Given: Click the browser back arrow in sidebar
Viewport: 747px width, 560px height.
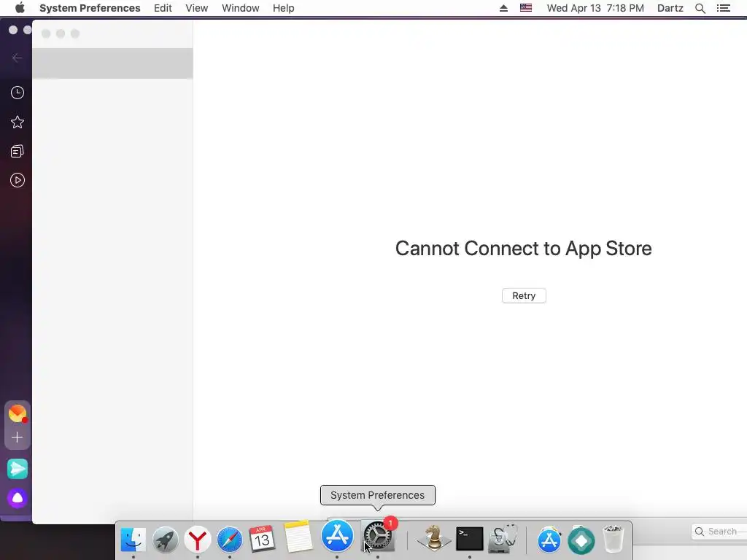Looking at the screenshot, I should [18, 58].
